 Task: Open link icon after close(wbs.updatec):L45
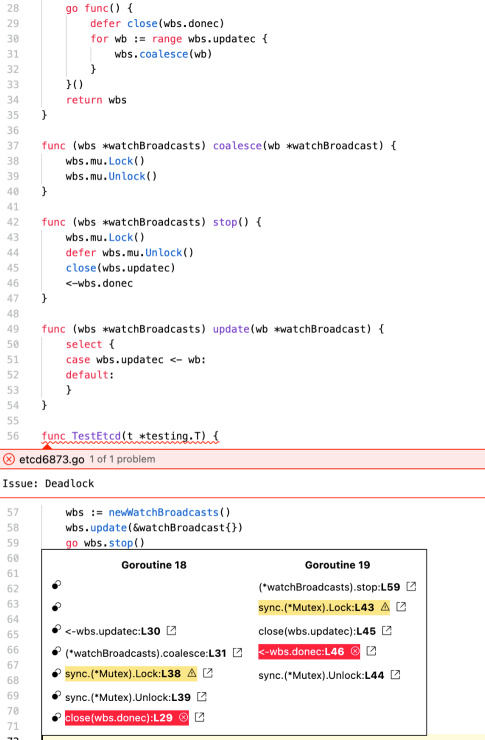click(x=387, y=630)
